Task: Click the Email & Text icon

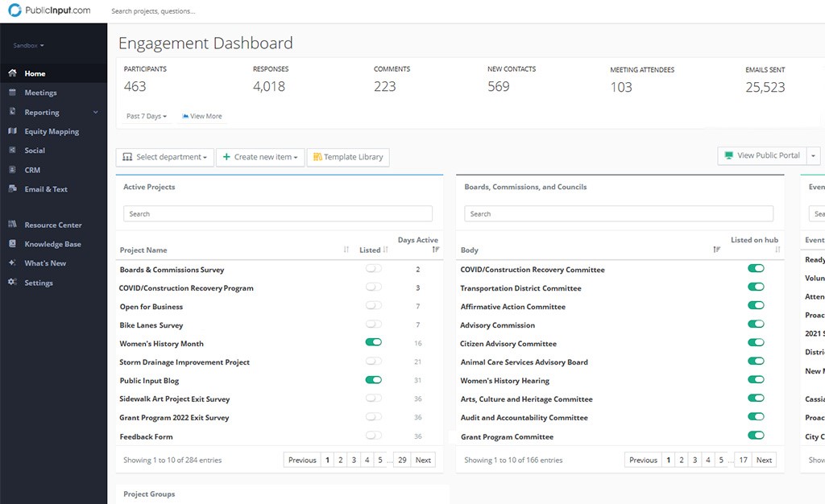Action: [12, 189]
